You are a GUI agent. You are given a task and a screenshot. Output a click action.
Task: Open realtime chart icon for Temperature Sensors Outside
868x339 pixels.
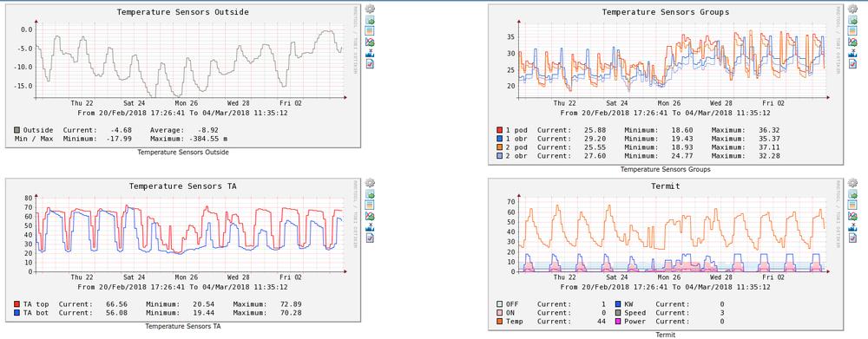coord(371,42)
